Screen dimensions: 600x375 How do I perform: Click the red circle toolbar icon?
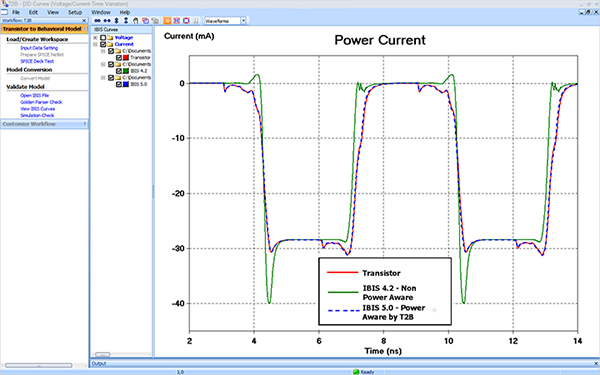point(186,21)
